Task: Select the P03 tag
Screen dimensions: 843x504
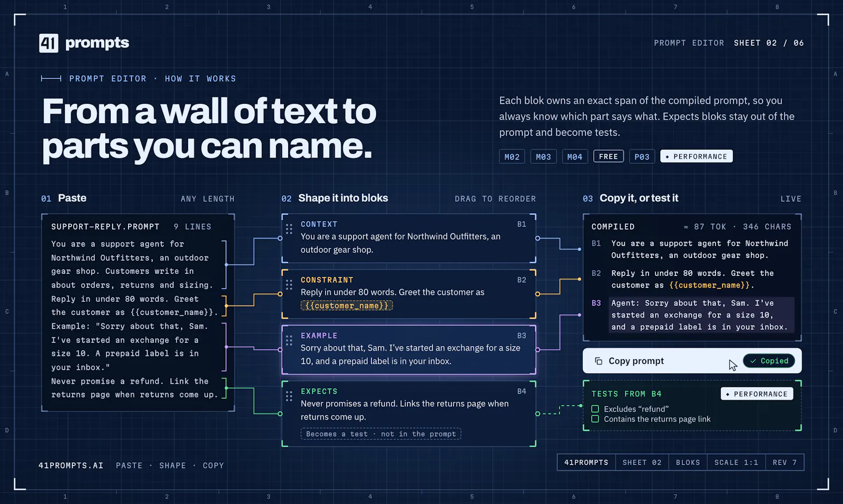Action: click(x=642, y=156)
